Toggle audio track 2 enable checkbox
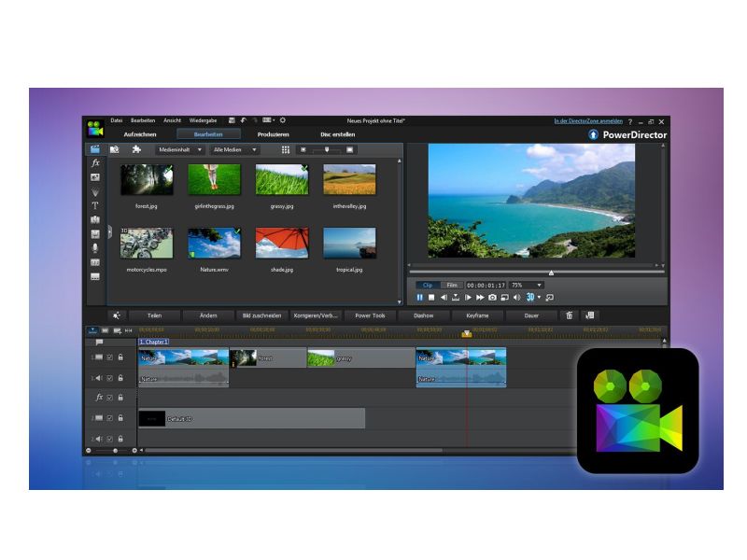Image resolution: width=747 pixels, height=560 pixels. [x=109, y=439]
